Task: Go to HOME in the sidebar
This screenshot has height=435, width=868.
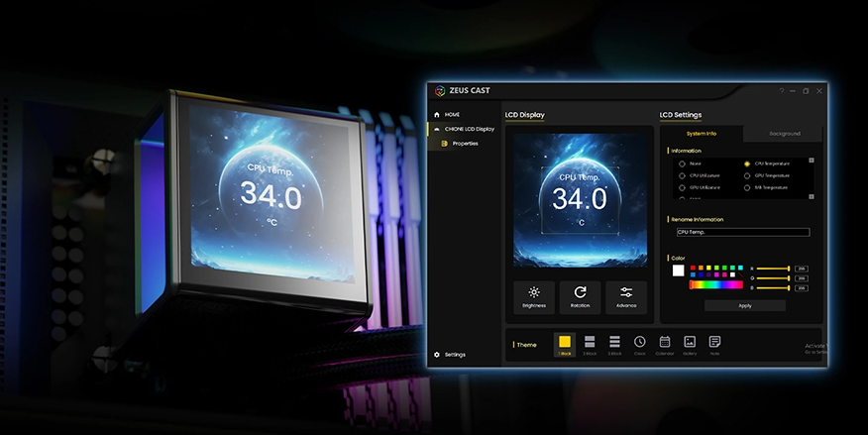Action: pos(452,115)
